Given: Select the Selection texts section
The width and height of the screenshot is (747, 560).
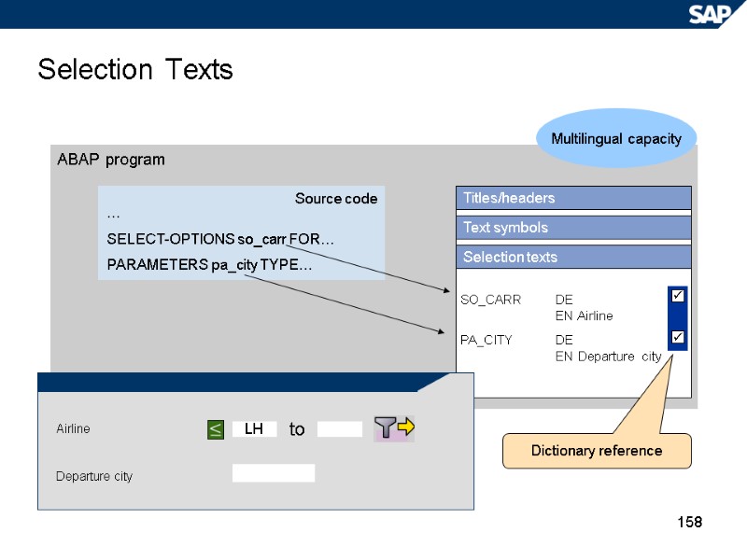Looking at the screenshot, I should coord(572,257).
